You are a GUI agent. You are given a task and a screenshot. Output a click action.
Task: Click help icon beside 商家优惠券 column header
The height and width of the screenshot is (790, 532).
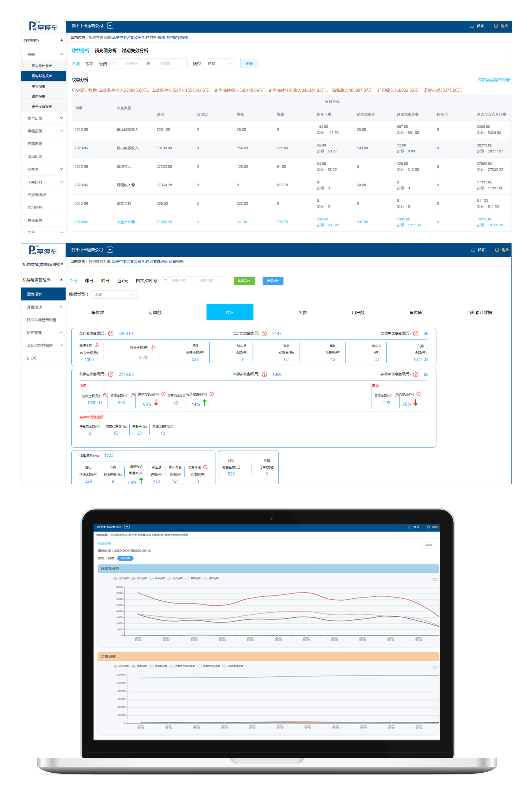417,114
